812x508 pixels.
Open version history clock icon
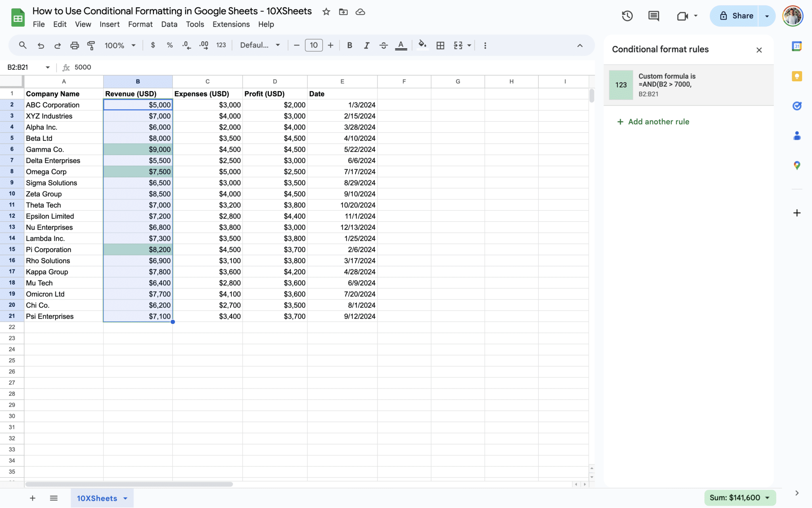pyautogui.click(x=627, y=16)
